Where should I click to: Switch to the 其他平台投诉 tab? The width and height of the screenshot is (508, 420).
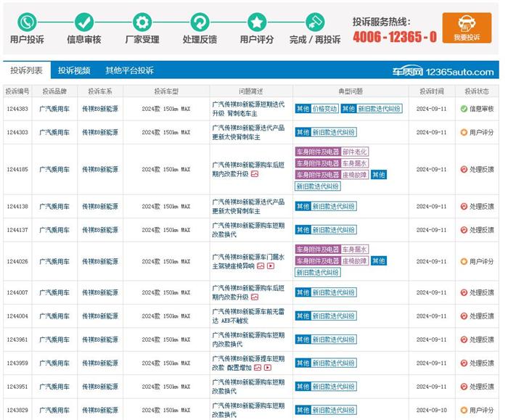(129, 70)
